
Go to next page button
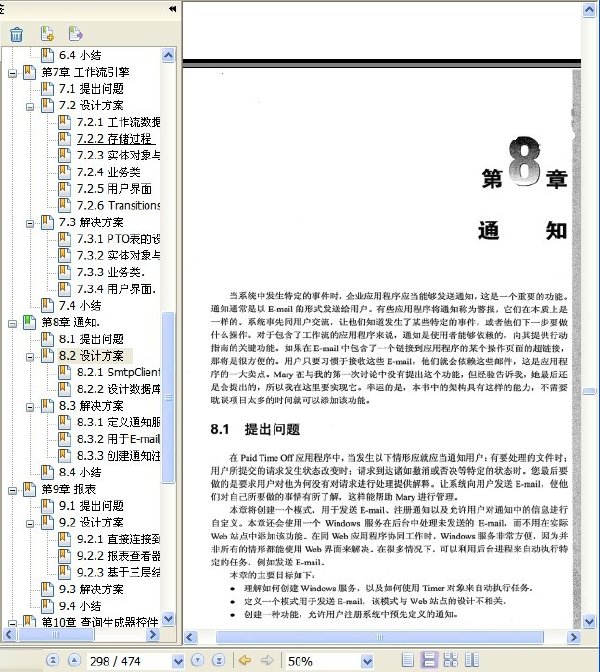click(x=198, y=660)
